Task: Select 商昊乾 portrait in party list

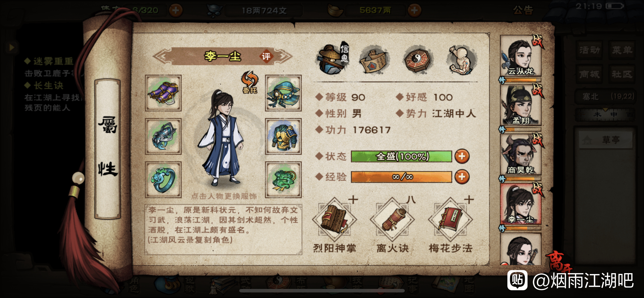Action: (x=521, y=155)
